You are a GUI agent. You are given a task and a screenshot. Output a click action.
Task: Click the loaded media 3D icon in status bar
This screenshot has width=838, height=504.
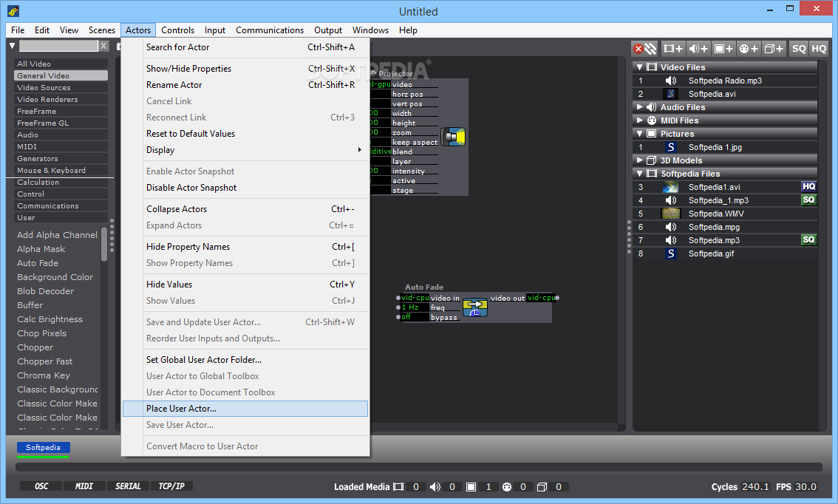pyautogui.click(x=542, y=487)
